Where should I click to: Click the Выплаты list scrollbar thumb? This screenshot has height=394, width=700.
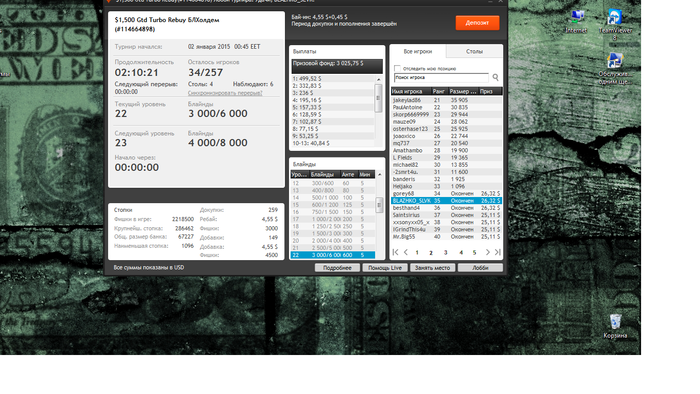pos(378,98)
